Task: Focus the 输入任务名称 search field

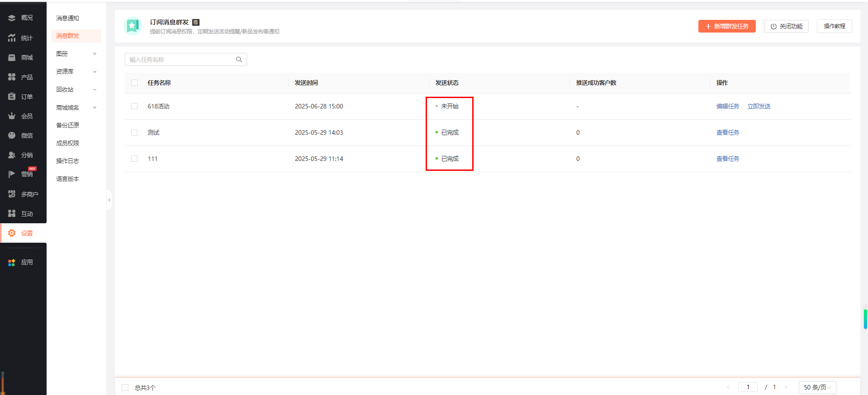Action: pos(186,60)
